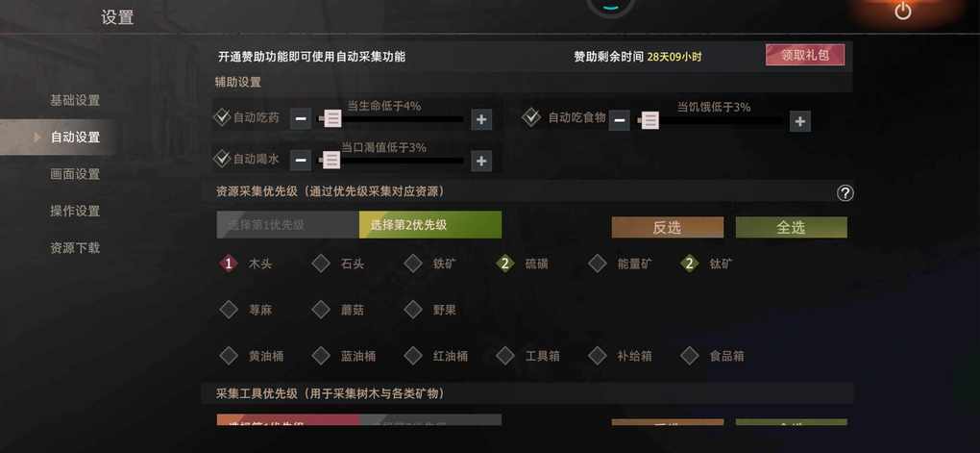Click the 反选 button for resources
The image size is (980, 453).
coord(668,227)
